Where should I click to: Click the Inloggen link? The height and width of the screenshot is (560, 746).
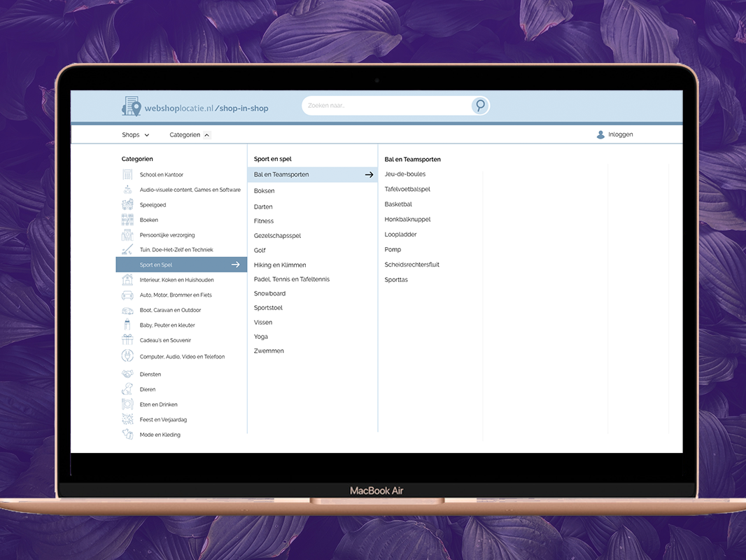coord(621,134)
